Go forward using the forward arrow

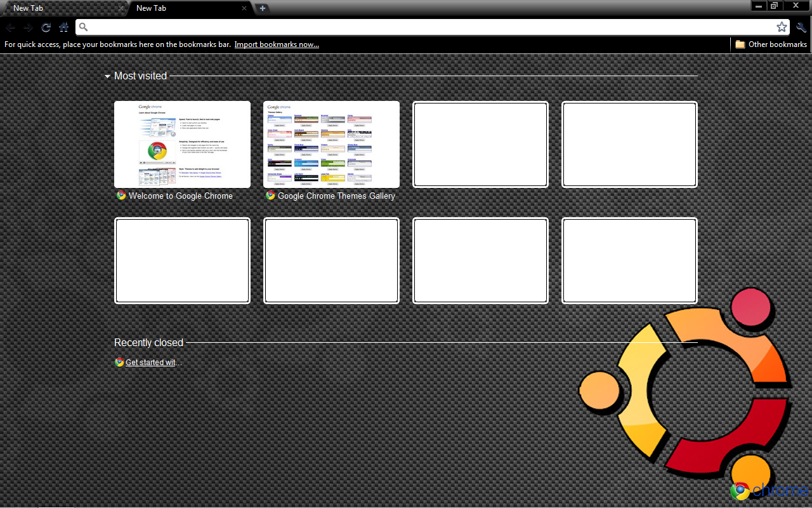[x=28, y=27]
